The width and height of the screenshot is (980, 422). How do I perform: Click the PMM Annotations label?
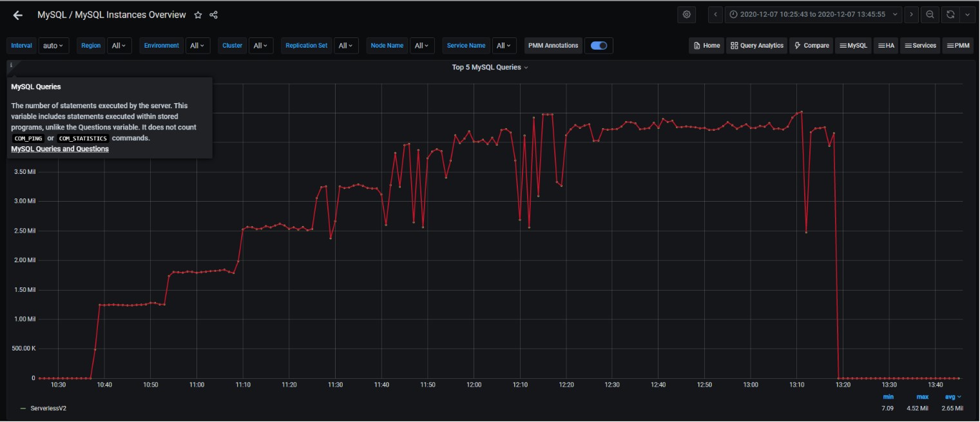[x=553, y=46]
